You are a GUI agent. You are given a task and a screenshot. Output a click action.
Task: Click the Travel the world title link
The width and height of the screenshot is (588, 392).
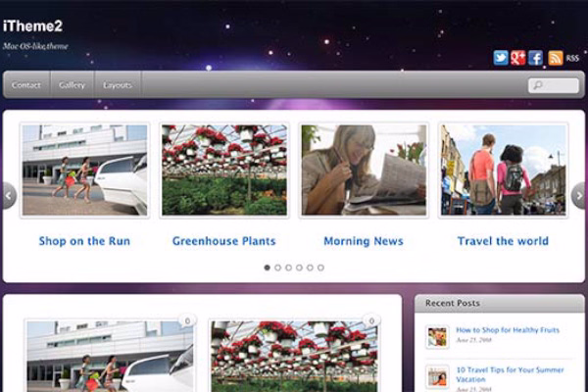(503, 241)
